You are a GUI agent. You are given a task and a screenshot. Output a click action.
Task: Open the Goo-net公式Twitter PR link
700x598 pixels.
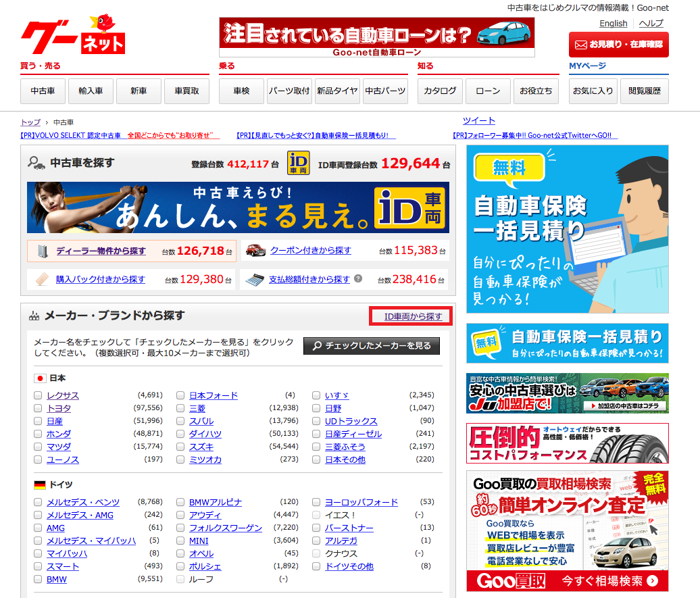point(535,135)
